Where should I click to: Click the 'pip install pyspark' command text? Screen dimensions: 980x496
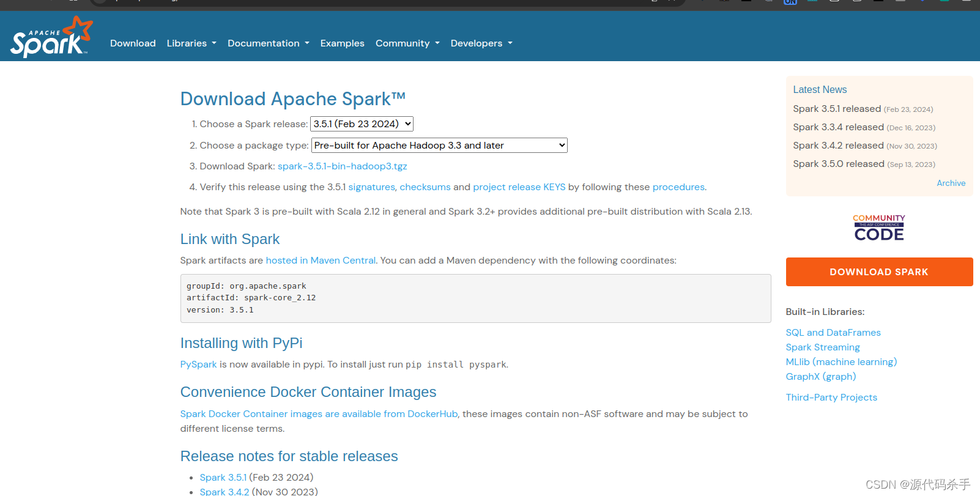pos(456,365)
